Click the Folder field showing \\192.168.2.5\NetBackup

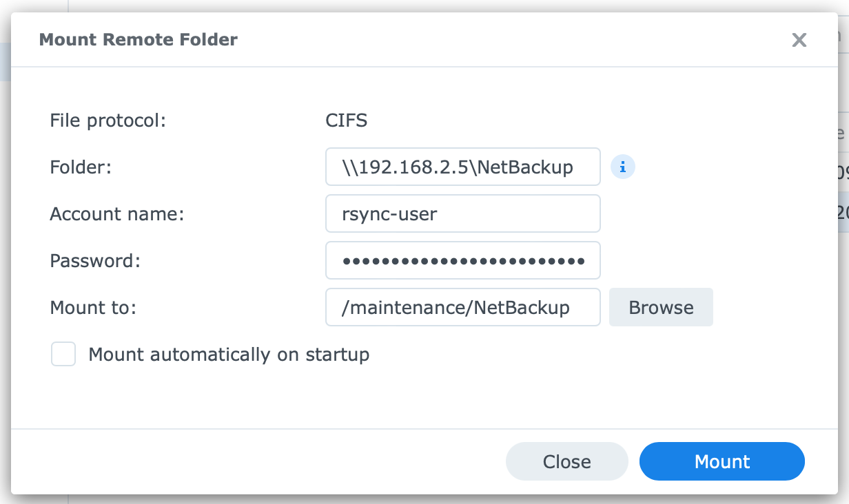click(462, 167)
